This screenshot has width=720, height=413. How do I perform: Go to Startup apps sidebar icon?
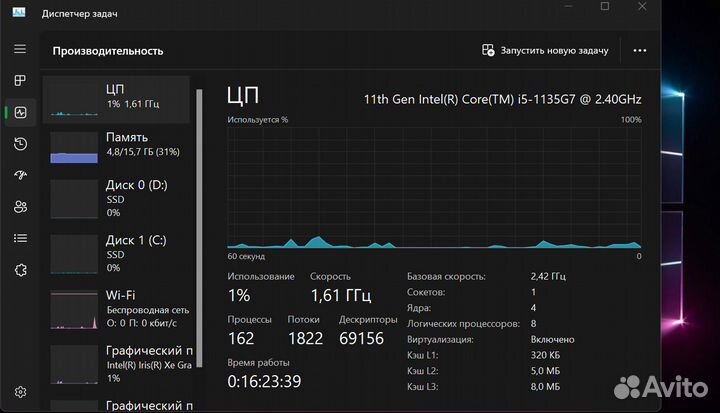[x=20, y=175]
